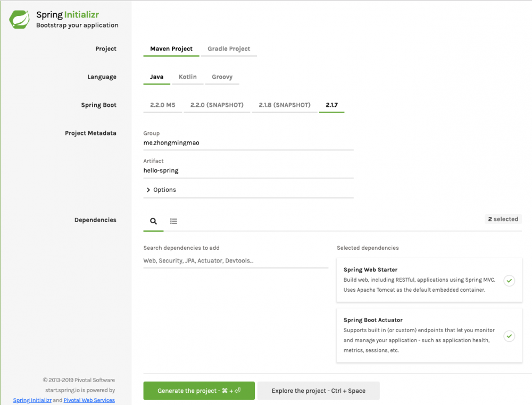Click the Group input field

pyautogui.click(x=248, y=143)
